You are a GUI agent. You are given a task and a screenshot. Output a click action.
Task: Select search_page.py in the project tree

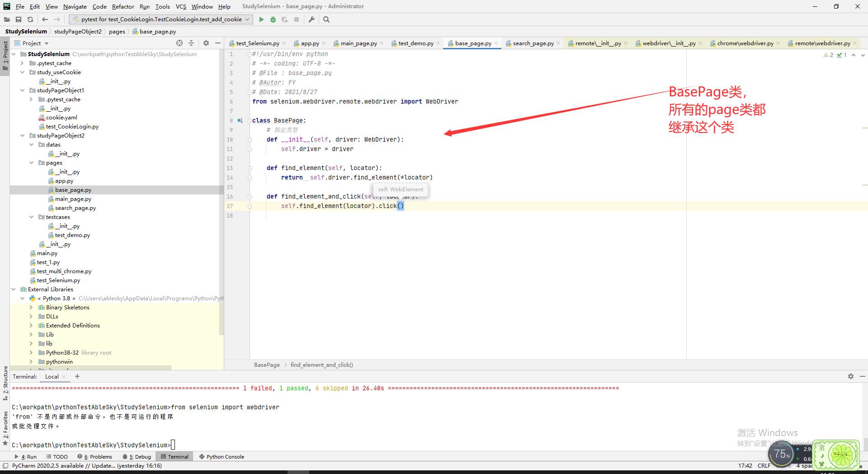(x=75, y=208)
